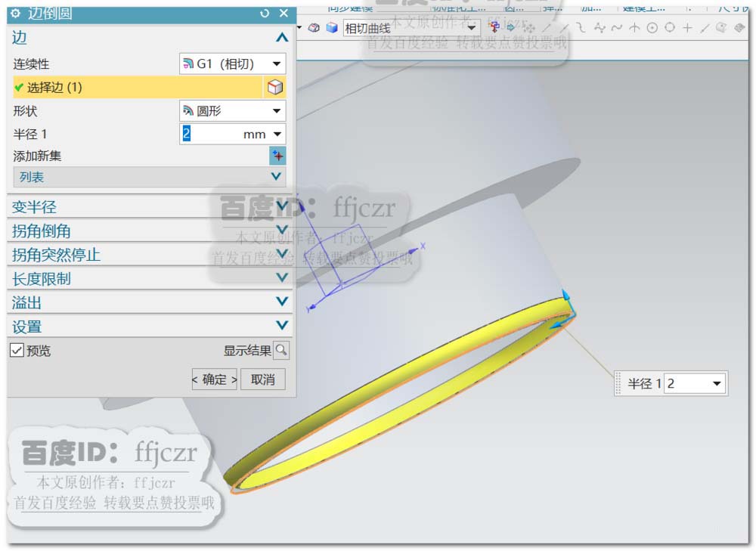Click the 取消 cancel button
The width and height of the screenshot is (756, 551).
(263, 379)
